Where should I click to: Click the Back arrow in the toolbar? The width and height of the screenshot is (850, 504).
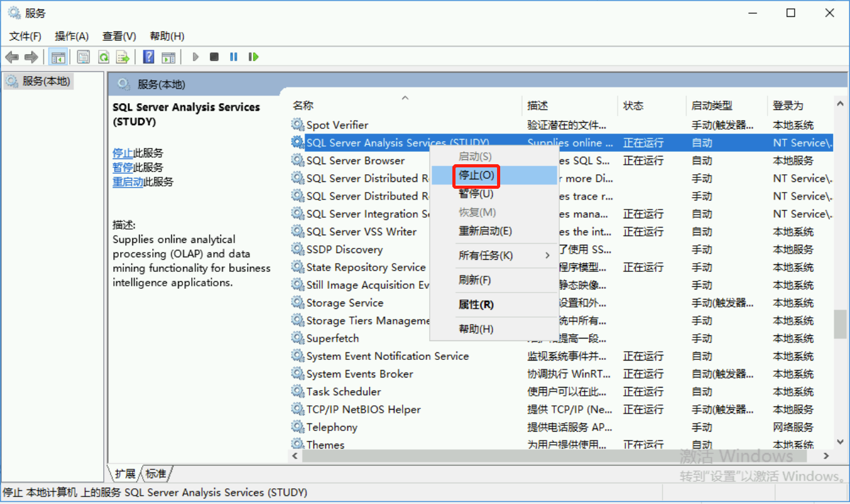click(12, 57)
